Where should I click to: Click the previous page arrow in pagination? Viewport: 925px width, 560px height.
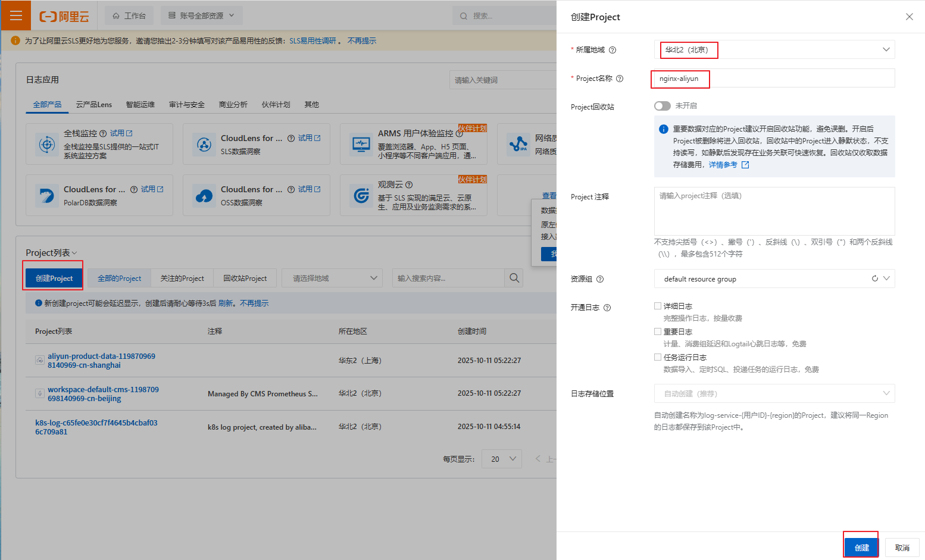point(538,459)
